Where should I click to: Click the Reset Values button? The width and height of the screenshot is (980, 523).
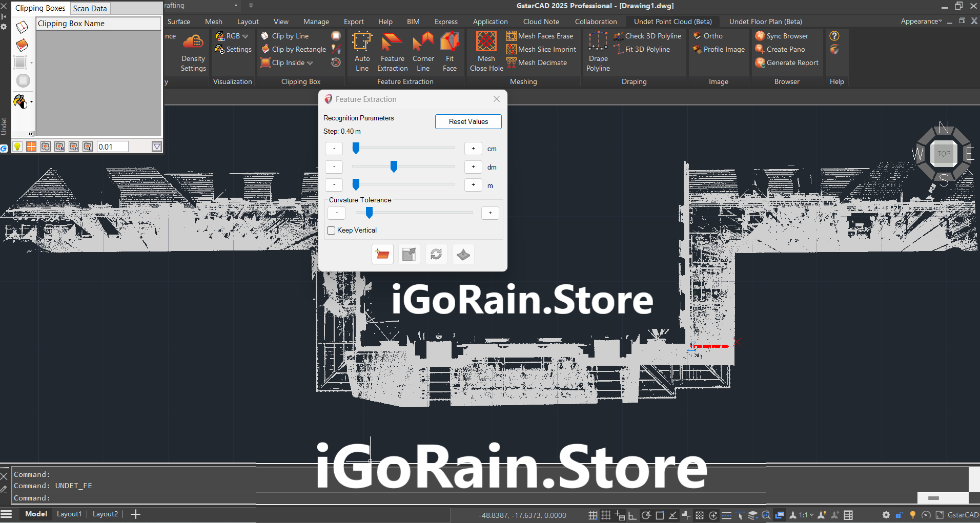pos(467,121)
